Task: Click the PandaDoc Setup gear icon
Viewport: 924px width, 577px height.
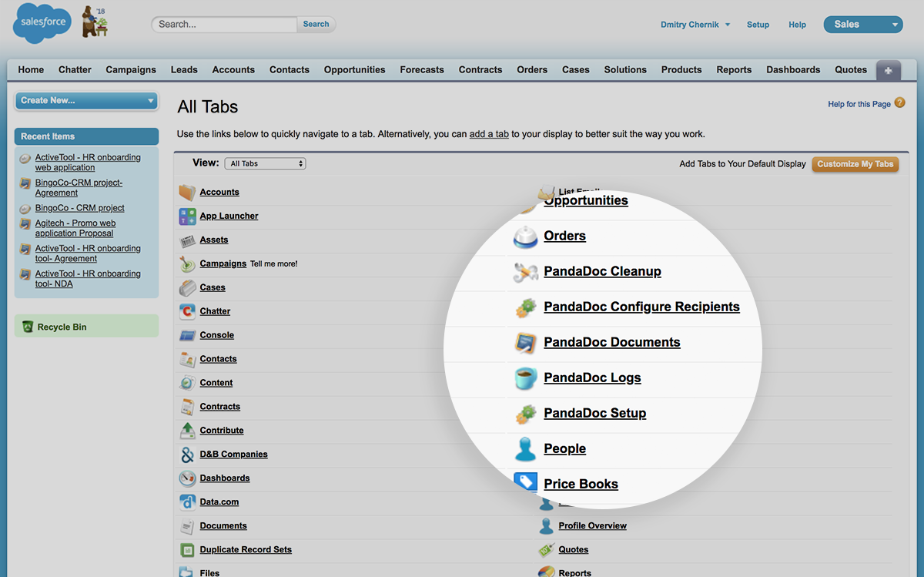Action: click(525, 414)
